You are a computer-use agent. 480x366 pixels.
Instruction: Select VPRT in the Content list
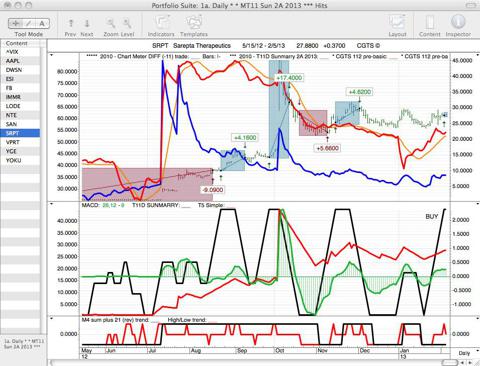tap(20, 142)
